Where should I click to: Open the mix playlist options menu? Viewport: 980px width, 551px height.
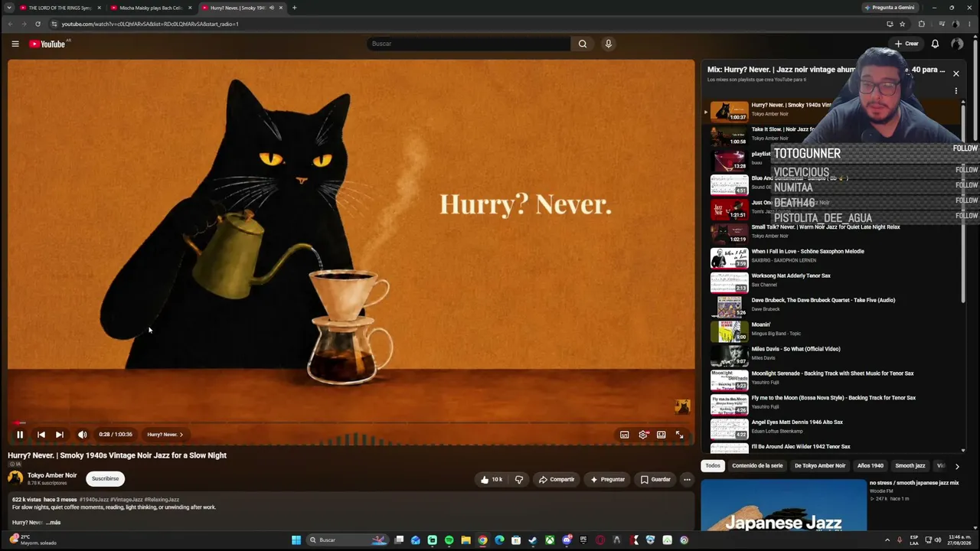955,91
